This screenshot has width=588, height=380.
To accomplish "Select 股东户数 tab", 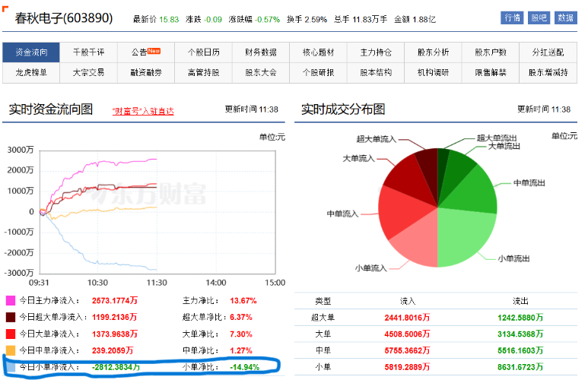I will point(491,52).
